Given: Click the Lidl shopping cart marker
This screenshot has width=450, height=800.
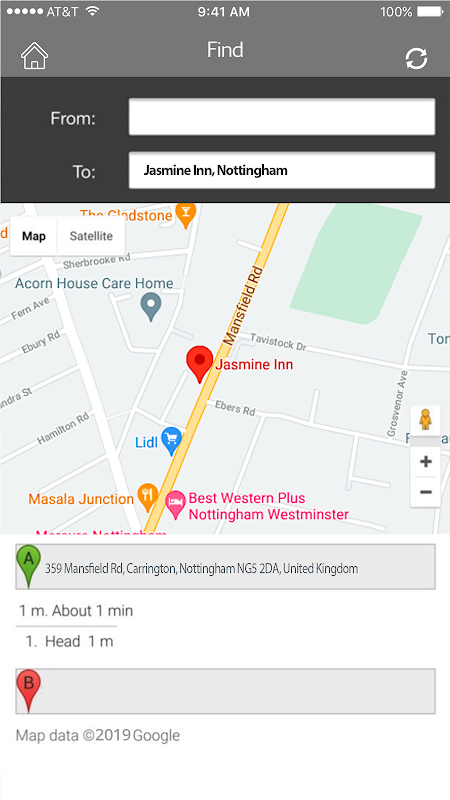Looking at the screenshot, I should coord(171,441).
